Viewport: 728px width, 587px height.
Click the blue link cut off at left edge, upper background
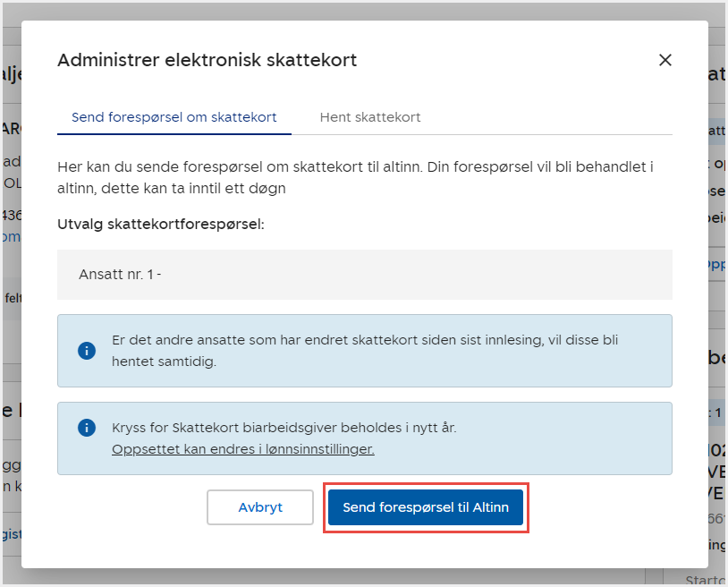pos(9,236)
